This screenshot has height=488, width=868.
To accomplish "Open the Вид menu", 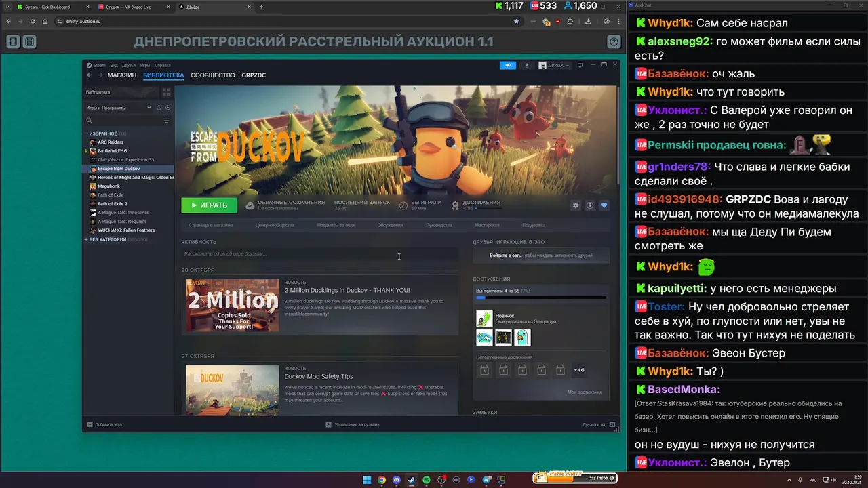I will coord(114,65).
